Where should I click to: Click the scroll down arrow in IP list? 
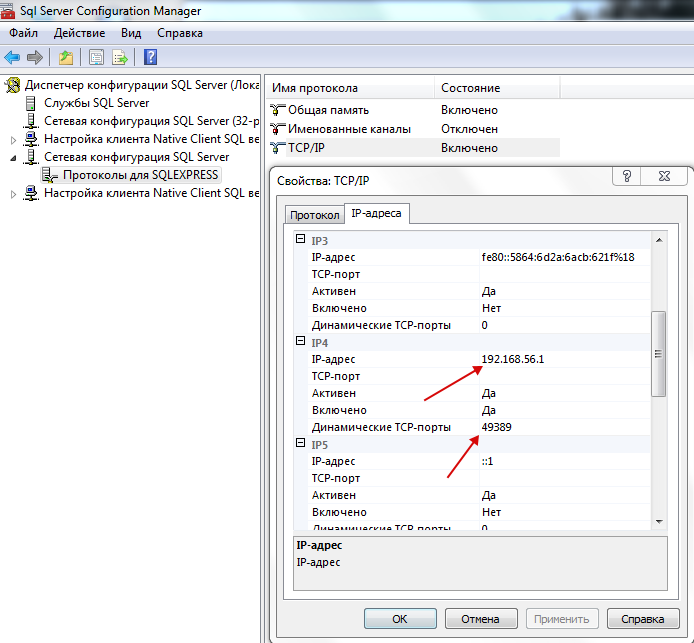coord(659,522)
